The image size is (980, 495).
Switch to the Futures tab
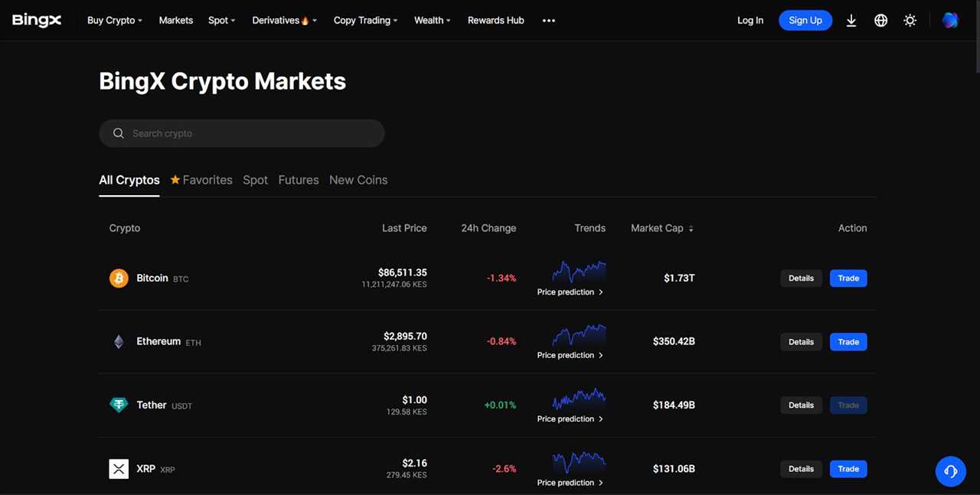pos(298,180)
